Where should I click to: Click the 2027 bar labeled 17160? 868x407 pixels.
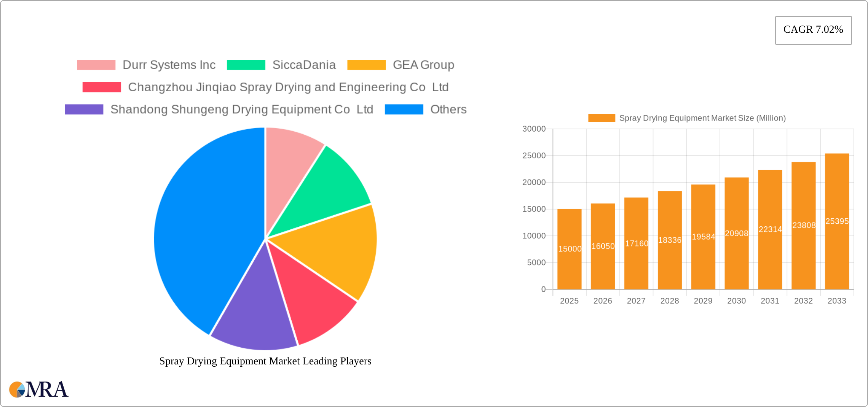pos(636,243)
